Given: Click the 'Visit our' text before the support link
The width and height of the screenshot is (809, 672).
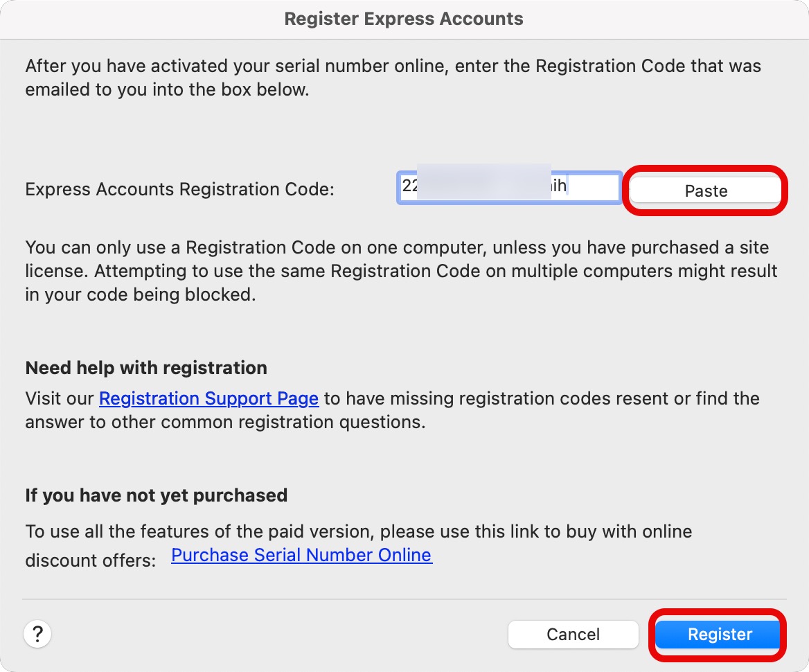Looking at the screenshot, I should 60,398.
